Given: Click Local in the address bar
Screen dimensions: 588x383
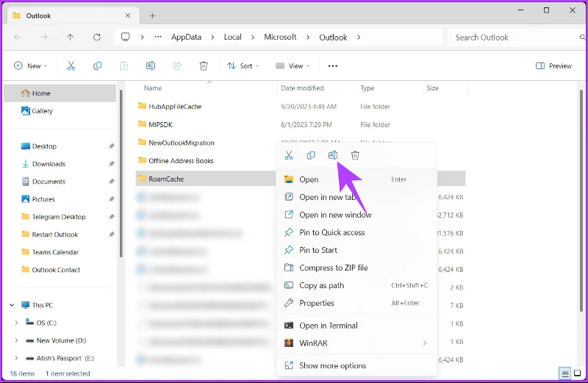Looking at the screenshot, I should tap(232, 37).
